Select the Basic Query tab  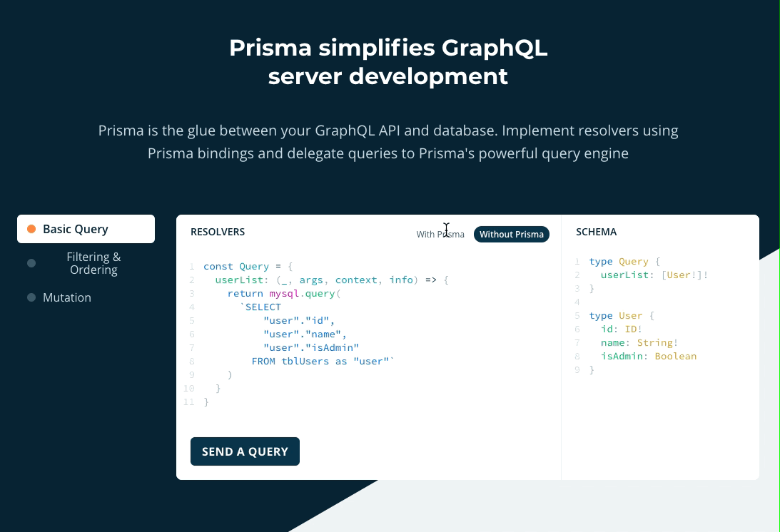point(75,229)
